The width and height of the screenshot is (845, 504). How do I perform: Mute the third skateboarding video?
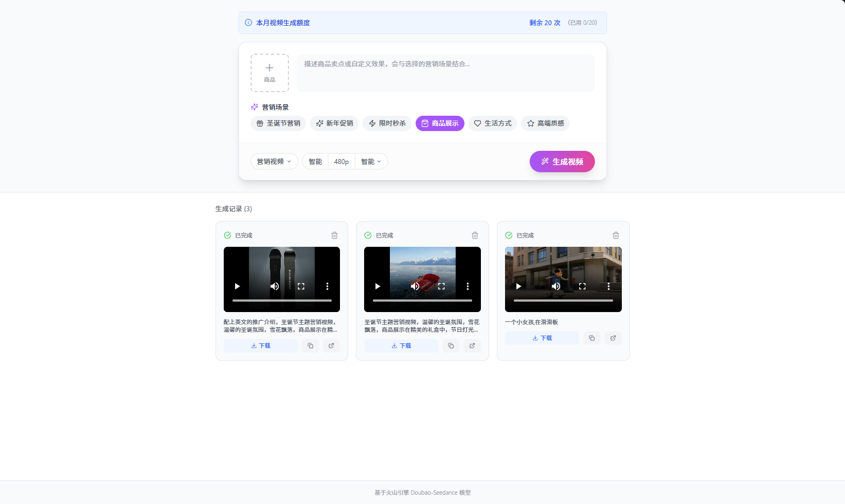(556, 286)
